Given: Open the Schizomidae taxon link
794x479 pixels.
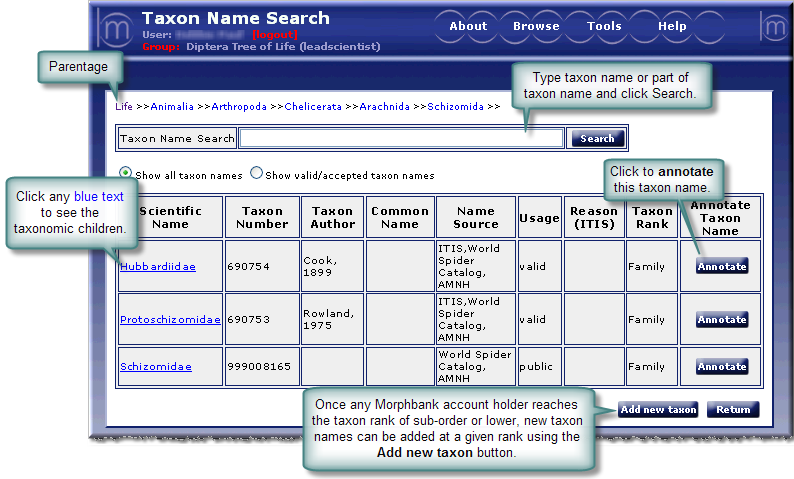Looking at the screenshot, I should [156, 367].
